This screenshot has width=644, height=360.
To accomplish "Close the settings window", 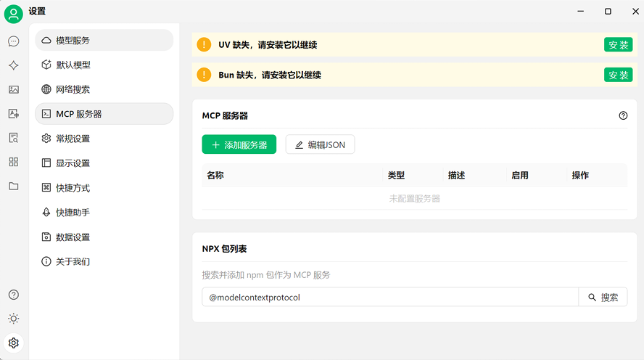I will [635, 12].
